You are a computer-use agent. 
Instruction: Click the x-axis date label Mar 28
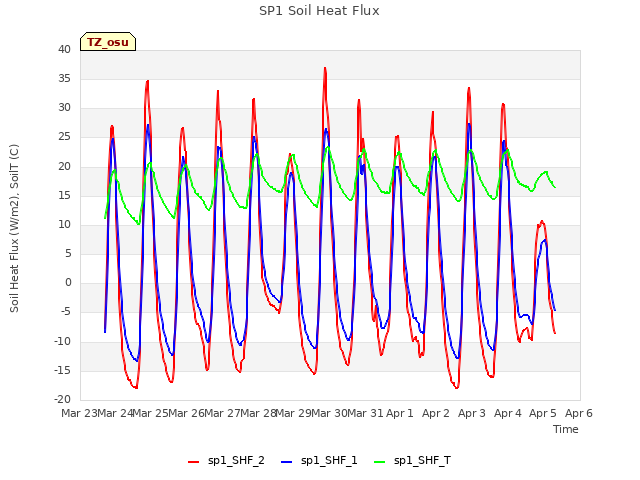(258, 413)
